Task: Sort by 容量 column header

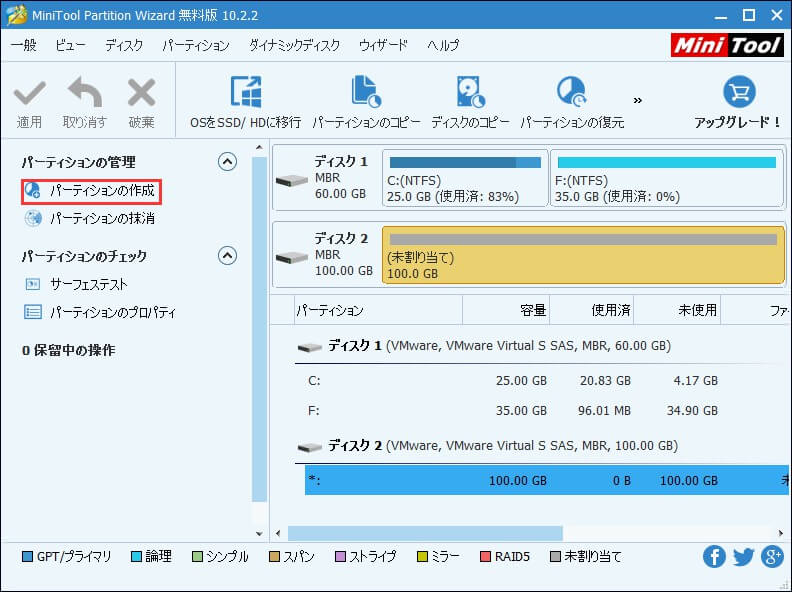Action: [x=506, y=310]
